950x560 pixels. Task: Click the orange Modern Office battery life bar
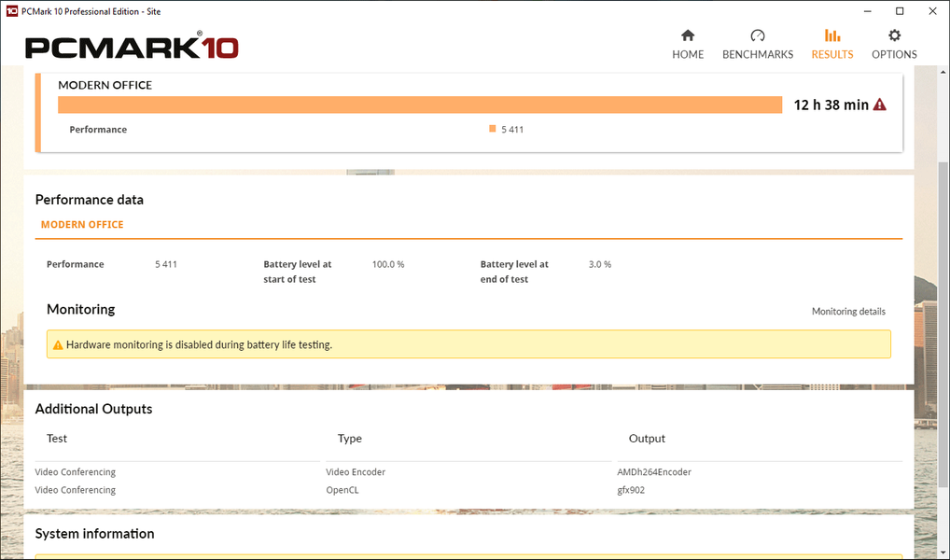point(420,105)
